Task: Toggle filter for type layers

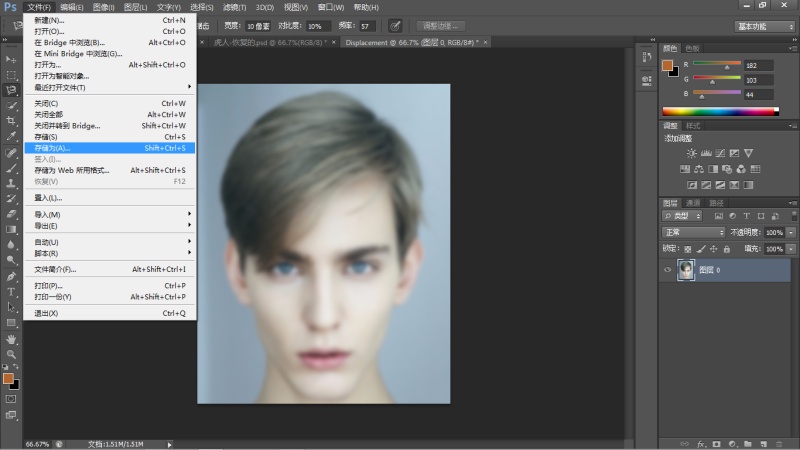Action: [746, 216]
